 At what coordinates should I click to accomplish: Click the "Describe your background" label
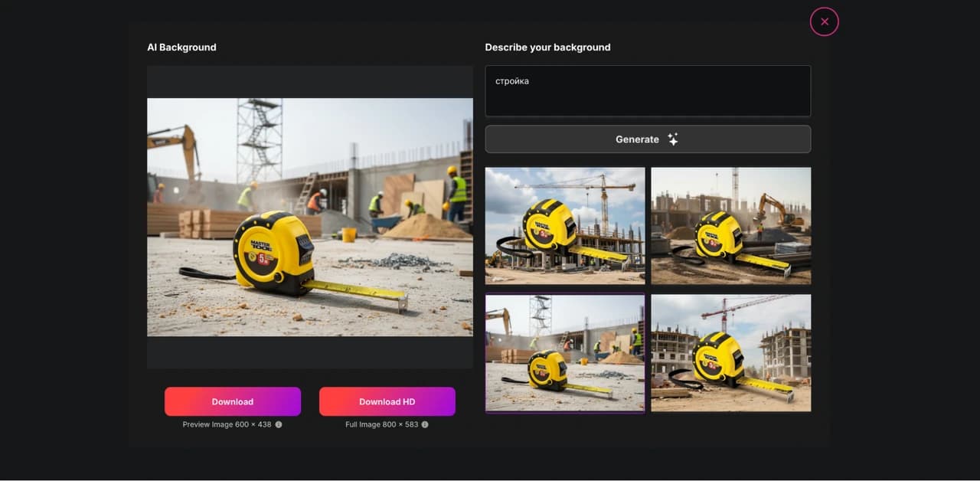pos(548,47)
